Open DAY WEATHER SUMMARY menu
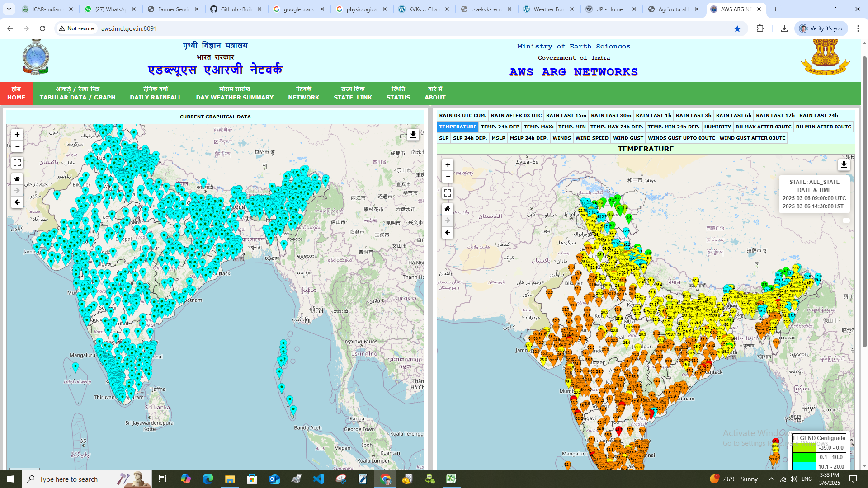The width and height of the screenshot is (868, 488). pyautogui.click(x=235, y=94)
